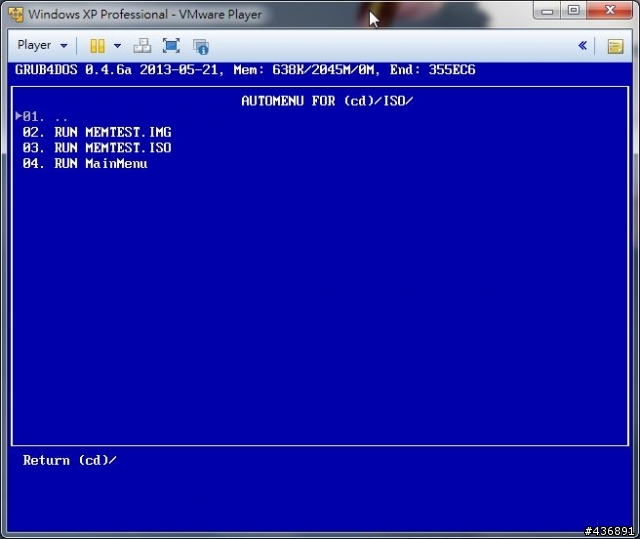
Task: Send Ctrl+Alt+Del using the toolbar icon
Action: pyautogui.click(x=142, y=46)
